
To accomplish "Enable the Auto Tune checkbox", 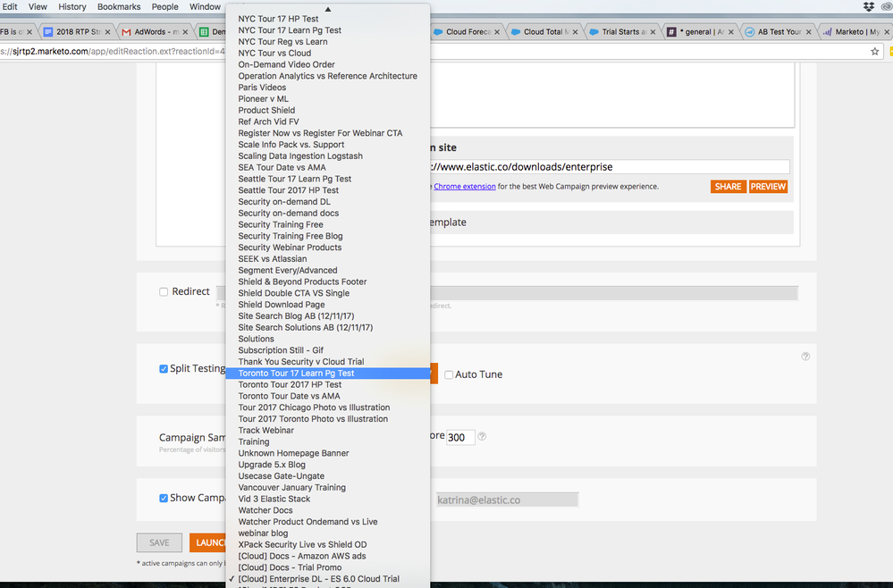I will pos(449,375).
